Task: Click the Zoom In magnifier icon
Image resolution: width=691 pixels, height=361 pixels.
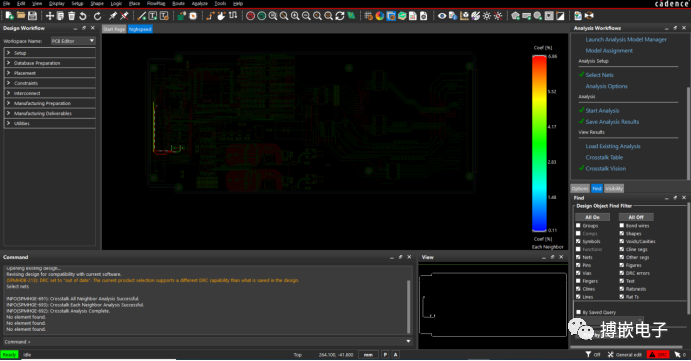Action: pos(295,16)
